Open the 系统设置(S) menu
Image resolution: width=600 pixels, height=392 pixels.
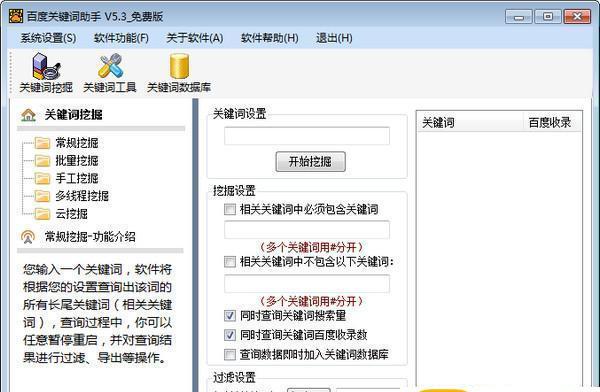coord(48,38)
